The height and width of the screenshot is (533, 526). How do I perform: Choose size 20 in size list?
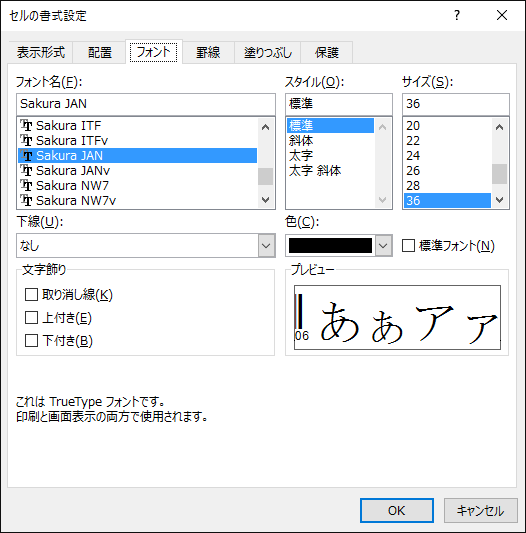pyautogui.click(x=447, y=125)
